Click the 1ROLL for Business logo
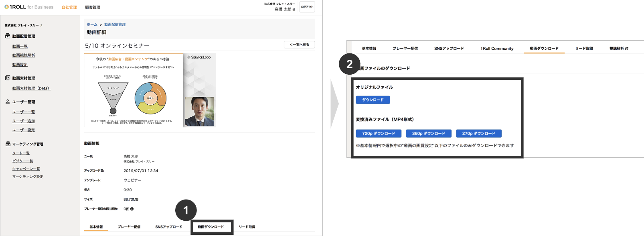Screen dimensions: 644x236 coord(28,7)
